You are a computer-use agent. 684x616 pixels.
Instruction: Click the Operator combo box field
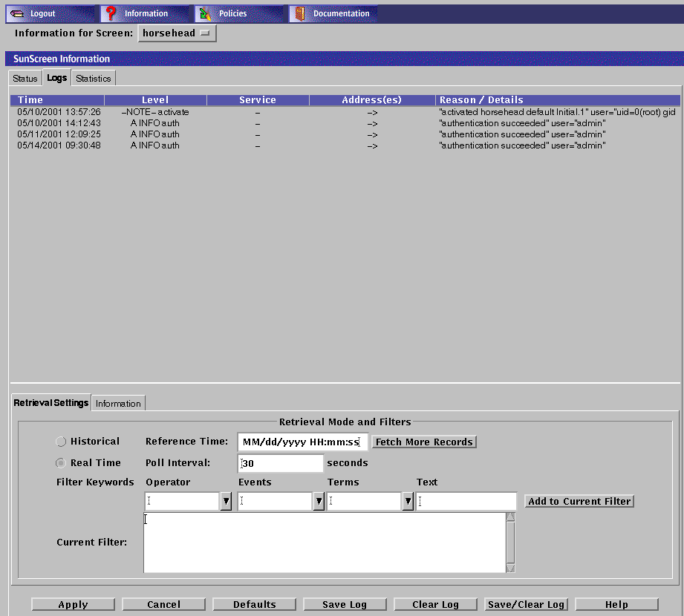pos(182,502)
